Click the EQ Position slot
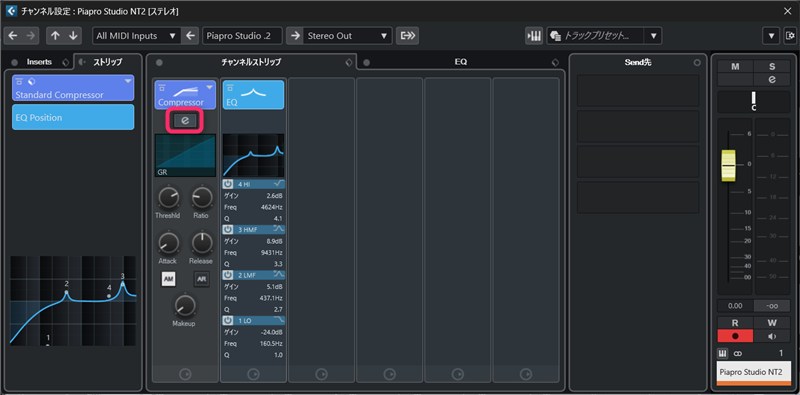Image resolution: width=800 pixels, height=395 pixels. coord(73,117)
